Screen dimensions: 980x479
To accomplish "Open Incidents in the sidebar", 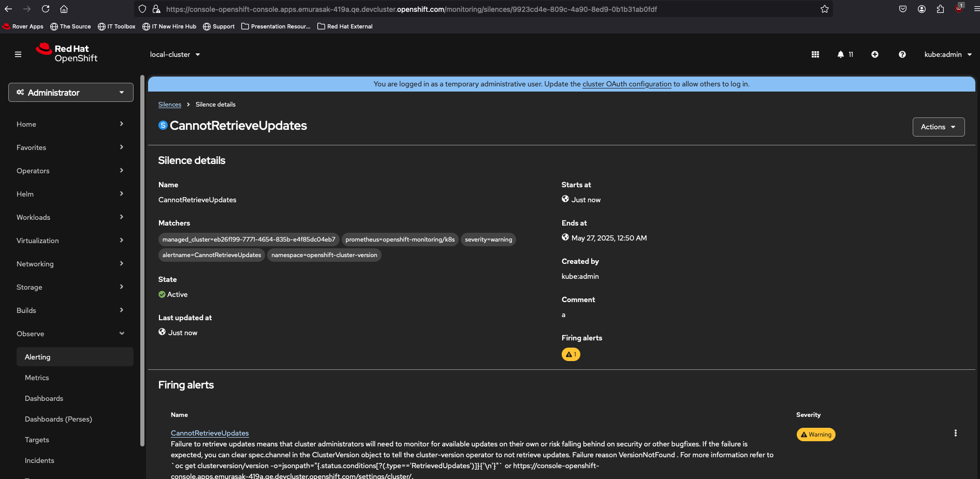I will click(x=75, y=460).
